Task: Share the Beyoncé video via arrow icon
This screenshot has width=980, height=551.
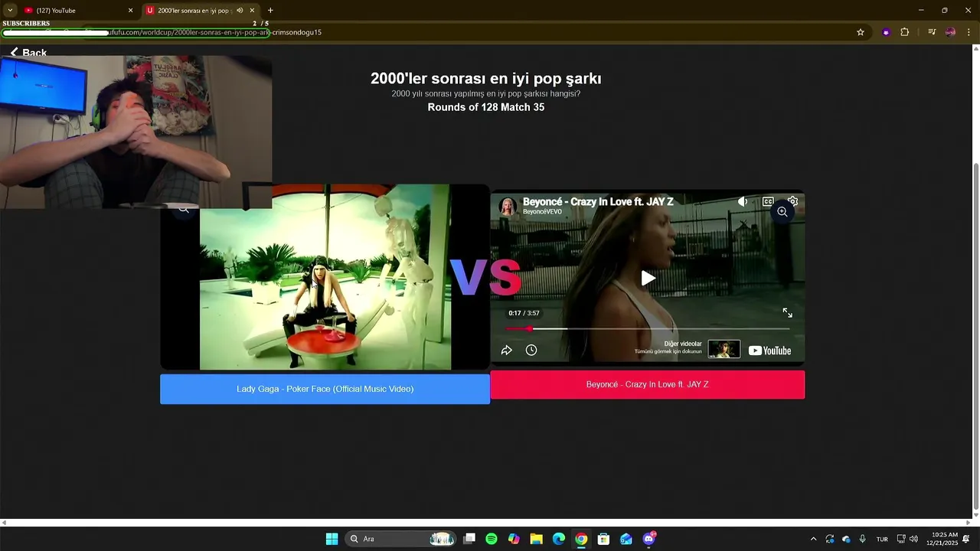Action: (x=506, y=350)
